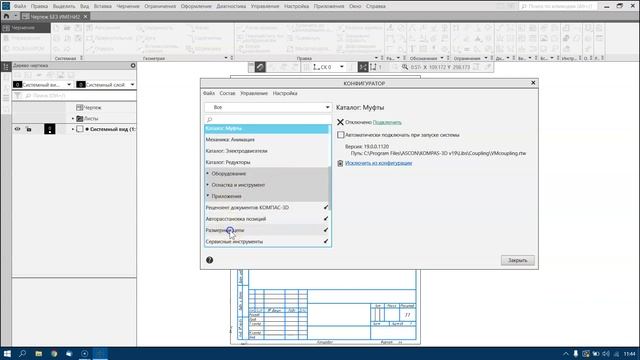
Task: Click the settings gear in Дерево чертежа panel
Action: [x=133, y=65]
